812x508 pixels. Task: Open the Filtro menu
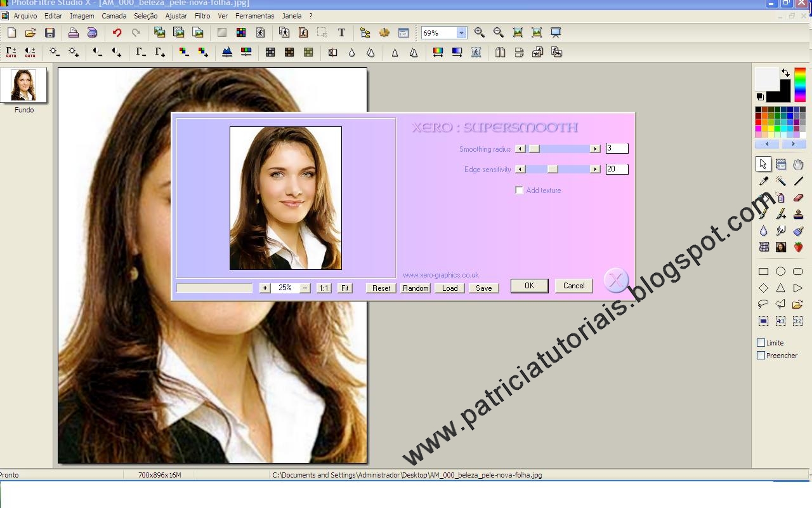coord(202,16)
